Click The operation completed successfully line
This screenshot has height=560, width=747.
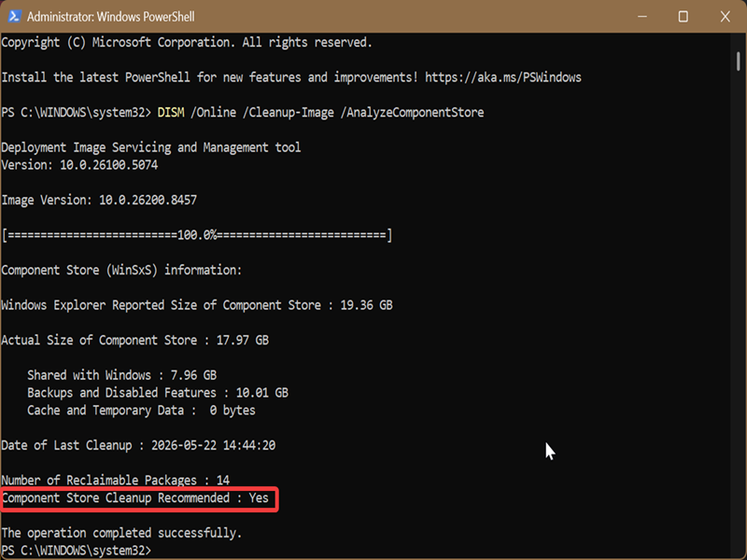[x=121, y=533]
